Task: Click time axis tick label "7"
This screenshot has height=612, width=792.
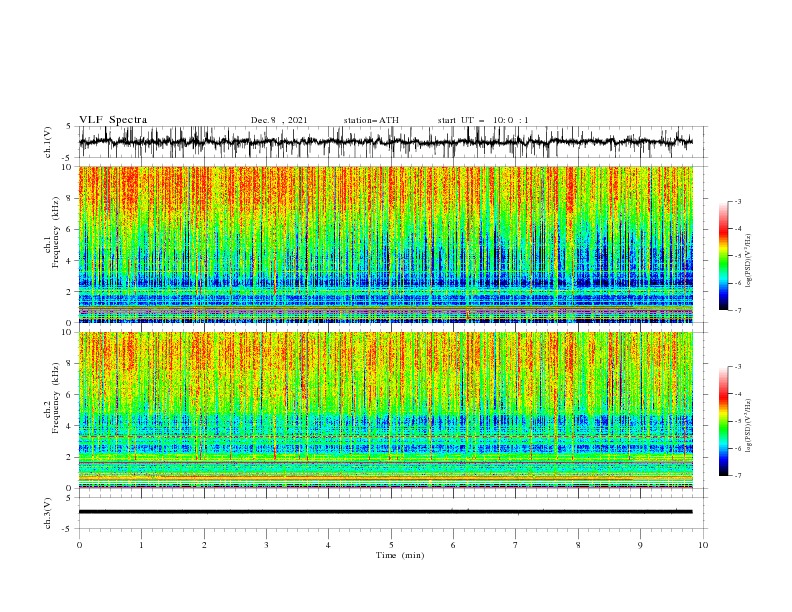Action: point(516,545)
